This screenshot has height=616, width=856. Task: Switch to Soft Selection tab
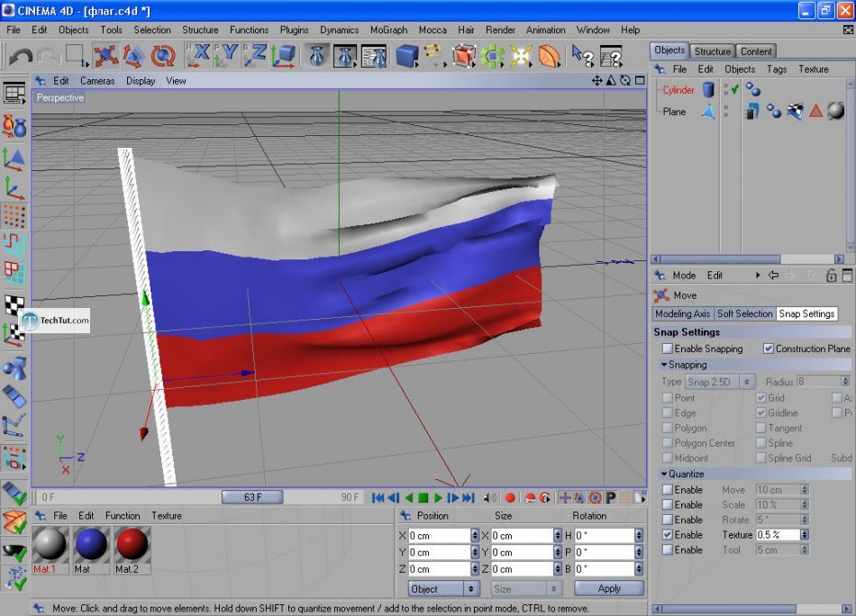click(744, 313)
